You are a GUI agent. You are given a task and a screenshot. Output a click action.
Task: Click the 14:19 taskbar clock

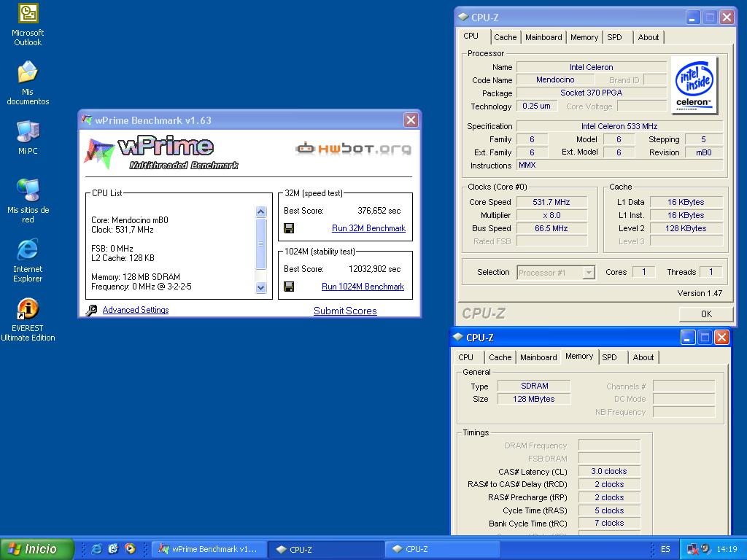click(727, 549)
